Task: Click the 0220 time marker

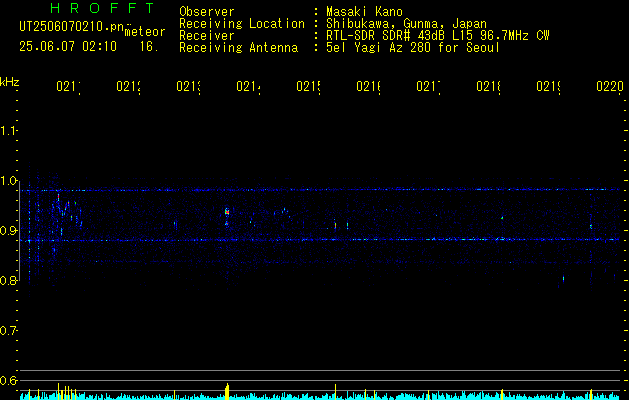Action: pos(610,86)
